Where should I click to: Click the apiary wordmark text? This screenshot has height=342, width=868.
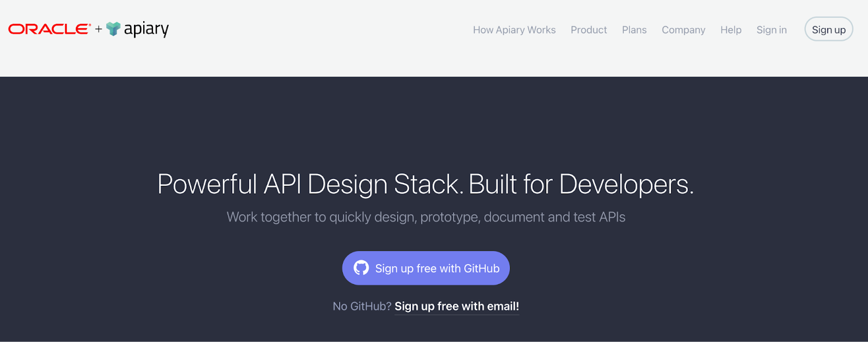[146, 29]
